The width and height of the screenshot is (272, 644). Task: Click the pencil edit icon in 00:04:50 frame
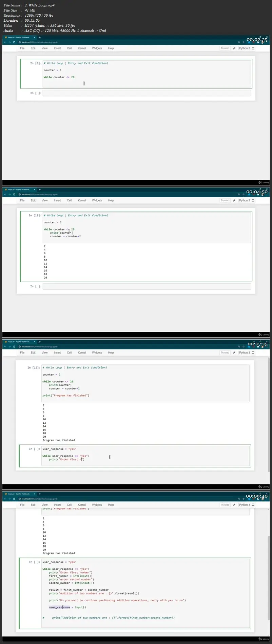[x=234, y=200]
